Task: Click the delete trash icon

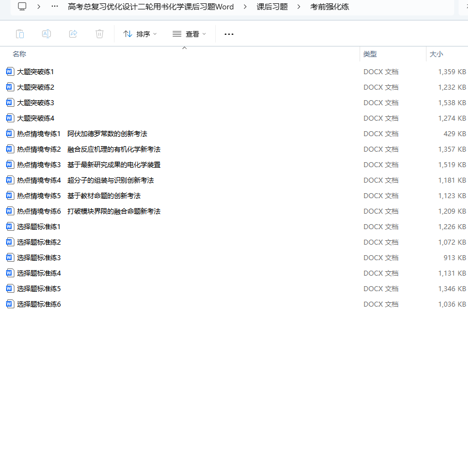Action: click(x=100, y=34)
